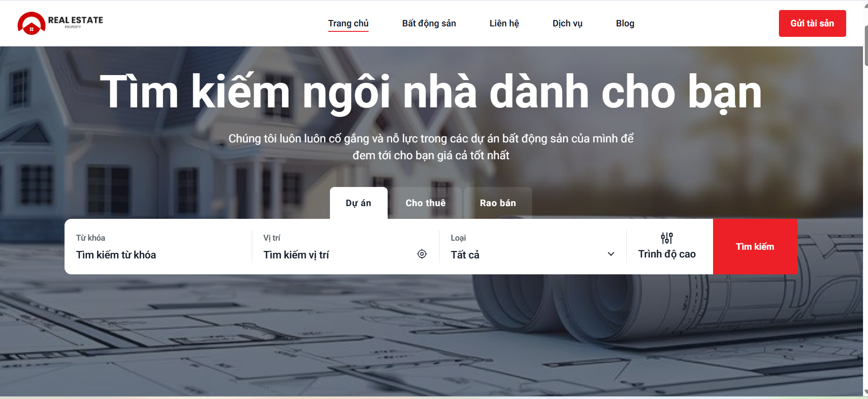Click the page vertical scrollbar thumb
This screenshot has width=868, height=399.
click(x=866, y=45)
